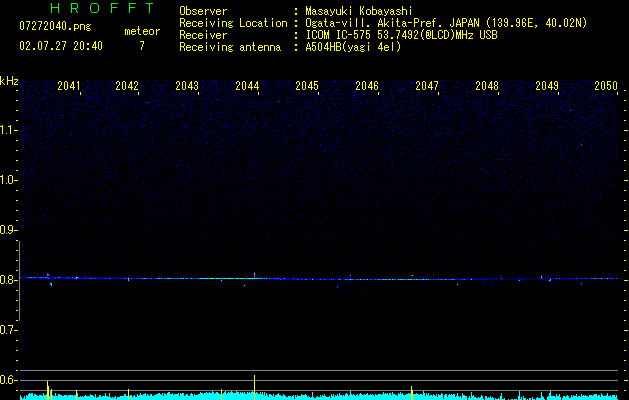Click receiver value ICOM IC-575 53.7492 MHz
Image resolution: width=629 pixels, height=400 pixels.
(x=401, y=35)
